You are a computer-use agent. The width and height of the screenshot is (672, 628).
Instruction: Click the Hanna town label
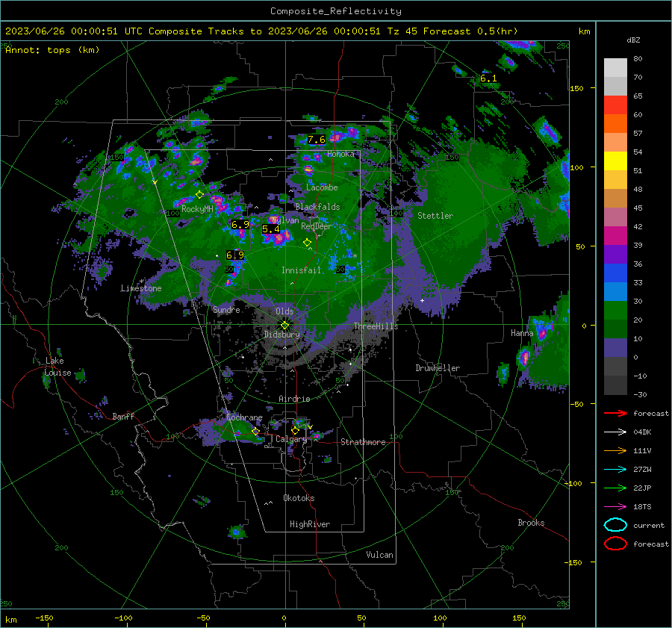pos(522,333)
